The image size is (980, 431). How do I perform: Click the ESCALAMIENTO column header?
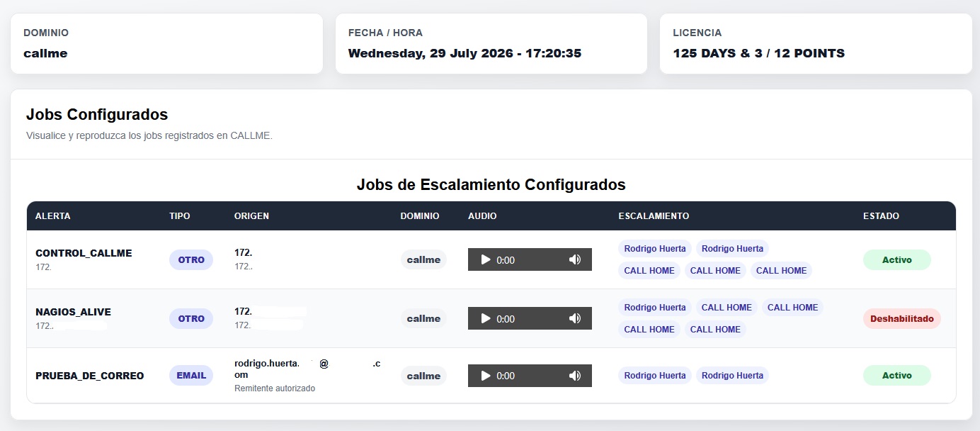[x=654, y=216]
